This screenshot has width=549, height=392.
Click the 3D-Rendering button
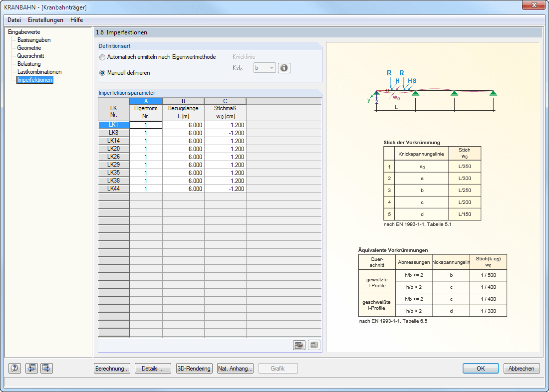tap(194, 369)
